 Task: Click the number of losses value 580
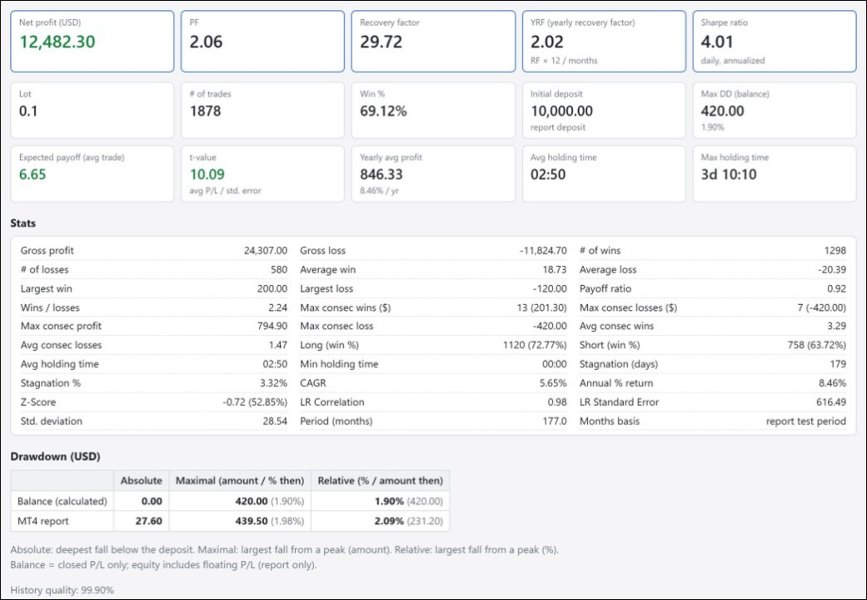point(279,270)
